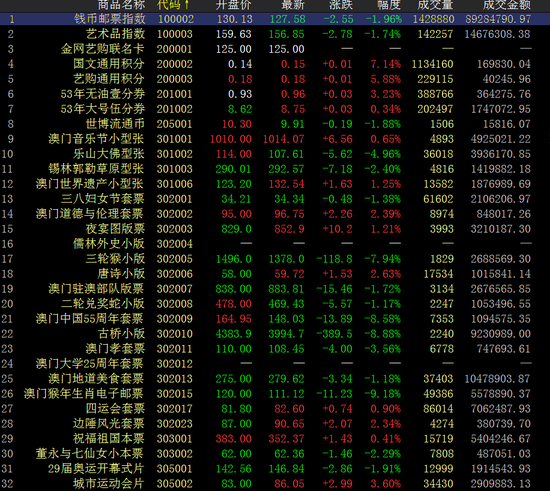Open 澳门大学25周年套票 row

point(90,364)
